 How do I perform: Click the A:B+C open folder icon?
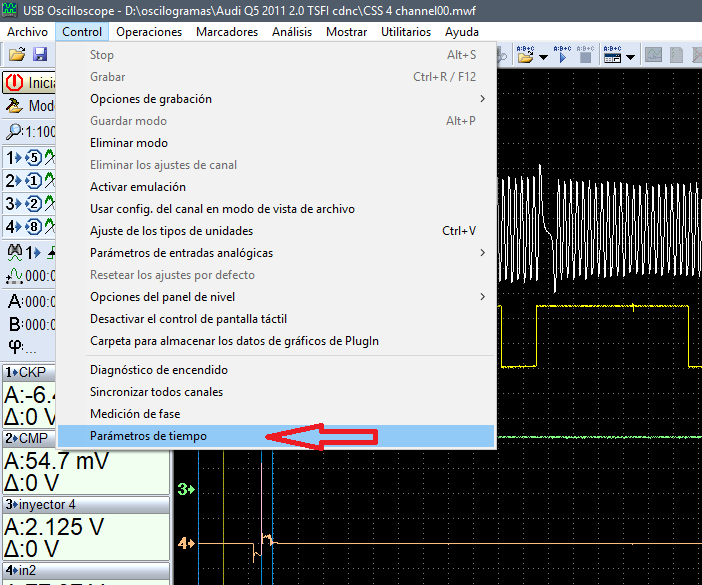[x=526, y=55]
